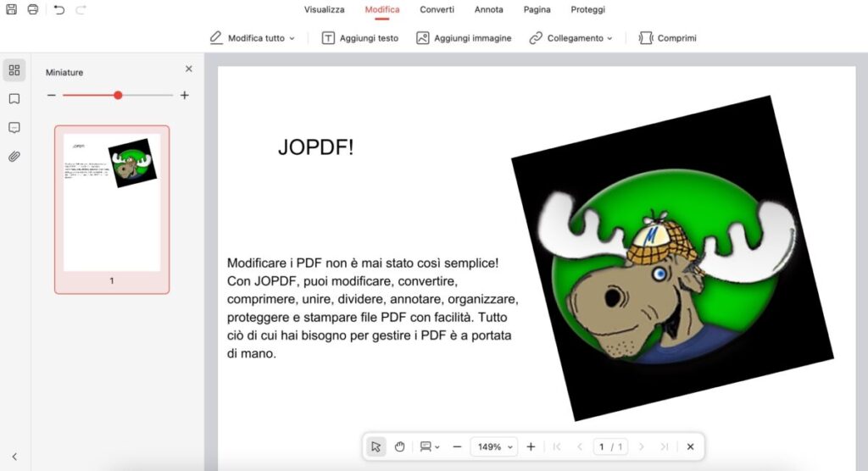The image size is (868, 471).
Task: Click the thumbnail size slider handle
Action: point(118,95)
